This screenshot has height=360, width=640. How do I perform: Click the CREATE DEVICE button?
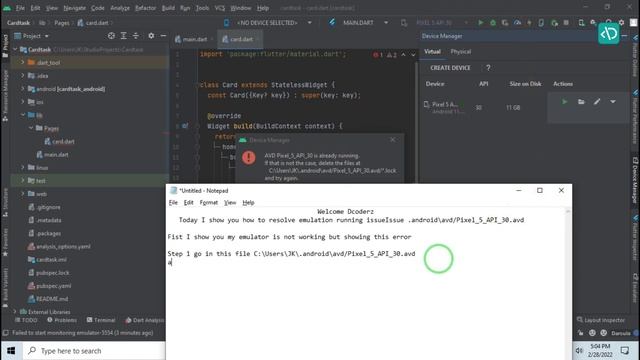click(450, 68)
